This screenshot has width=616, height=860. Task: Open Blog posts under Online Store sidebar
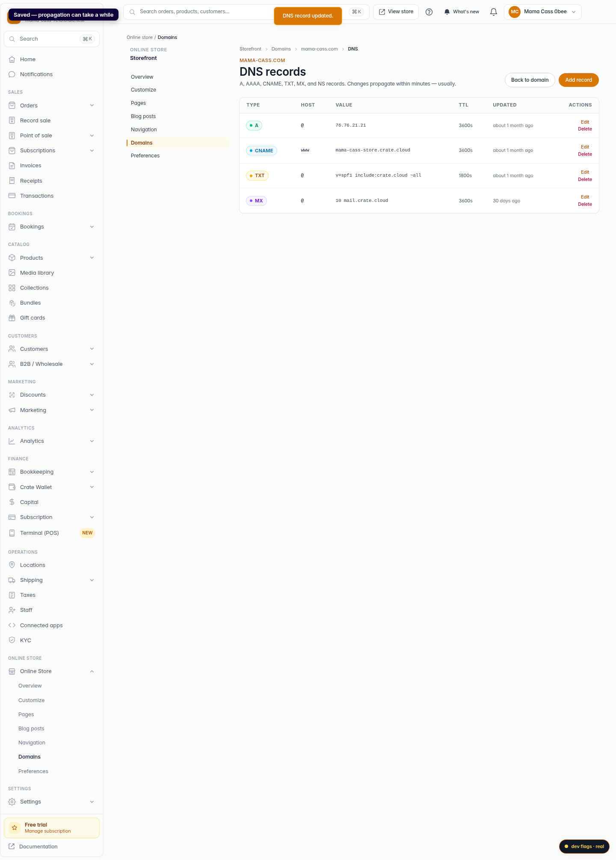click(x=31, y=729)
